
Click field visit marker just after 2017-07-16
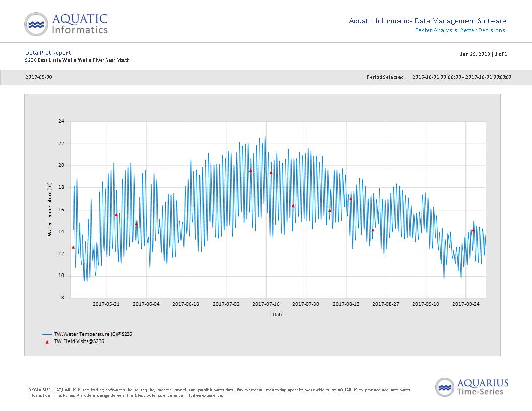(271, 173)
